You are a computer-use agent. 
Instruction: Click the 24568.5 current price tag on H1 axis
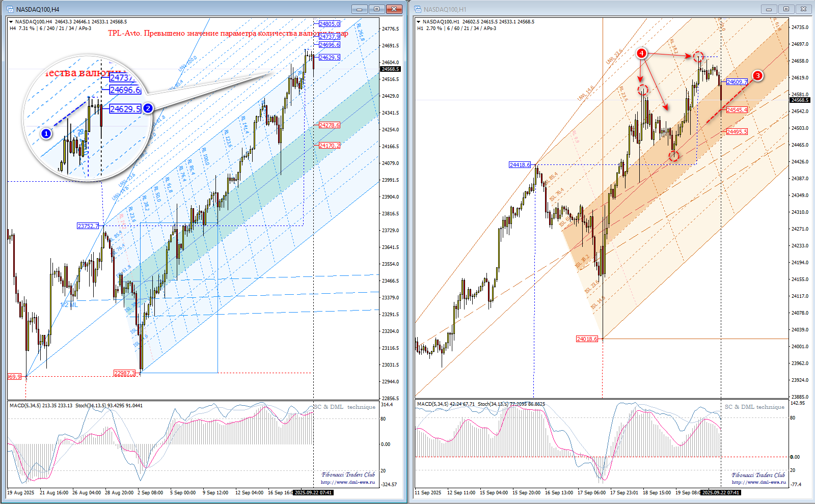(800, 100)
